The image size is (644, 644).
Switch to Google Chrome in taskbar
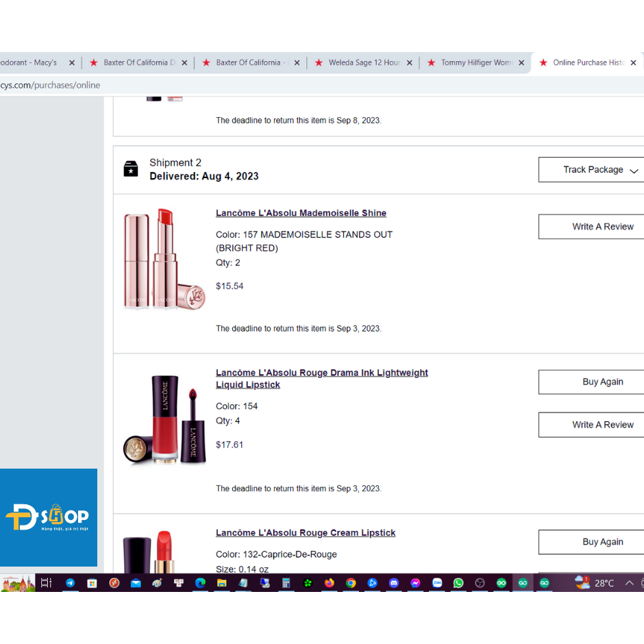click(351, 583)
